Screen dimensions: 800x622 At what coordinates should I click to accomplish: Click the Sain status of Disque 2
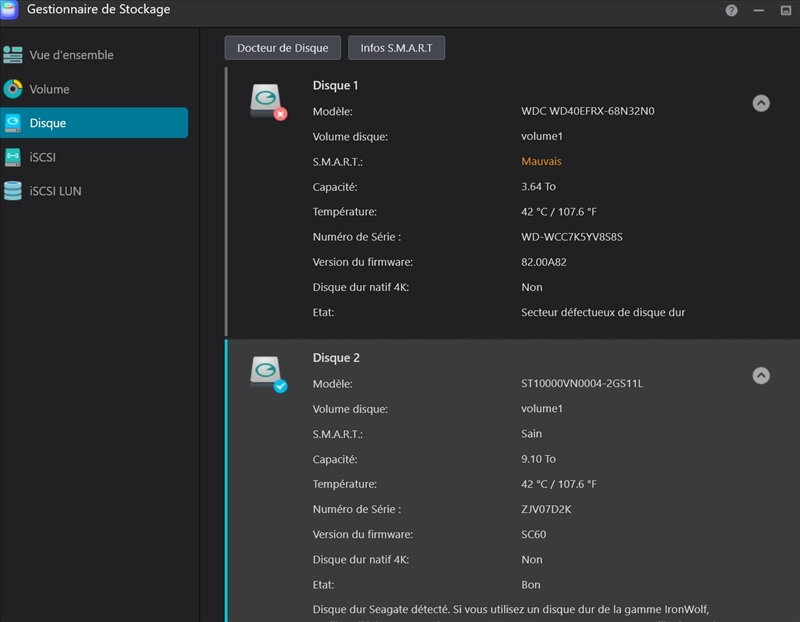point(531,434)
